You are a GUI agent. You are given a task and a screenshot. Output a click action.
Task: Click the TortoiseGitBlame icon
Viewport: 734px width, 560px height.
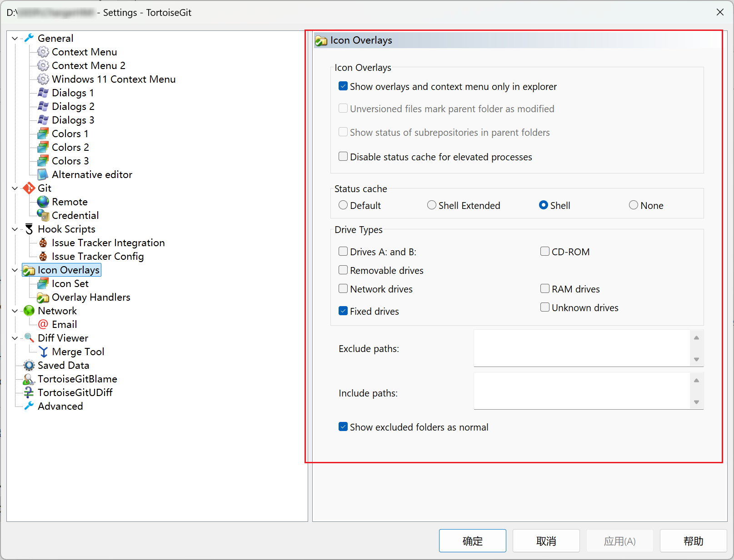tap(29, 379)
